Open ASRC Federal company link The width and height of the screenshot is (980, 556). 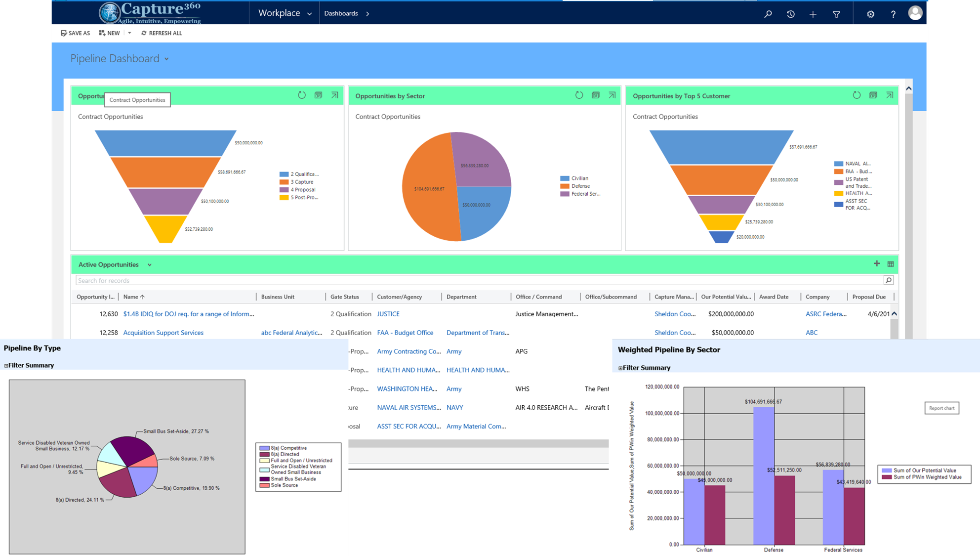click(x=826, y=314)
